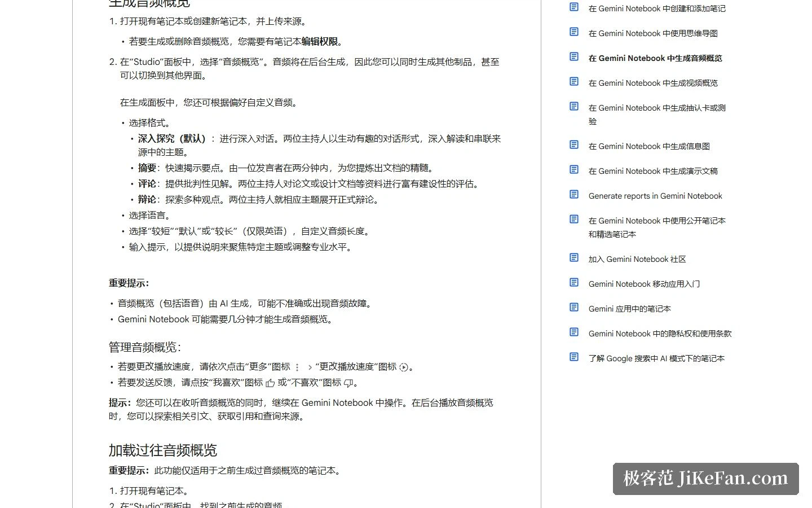Click the first 重要提示 label above 音频概览 bullets
Image resolution: width=812 pixels, height=508 pixels.
tap(129, 283)
